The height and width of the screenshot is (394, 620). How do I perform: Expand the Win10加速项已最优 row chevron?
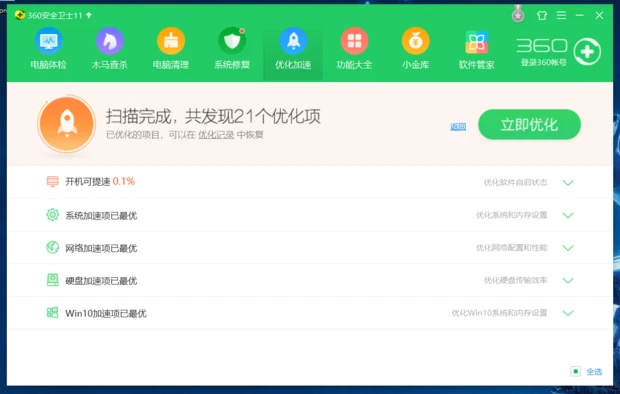click(x=568, y=313)
